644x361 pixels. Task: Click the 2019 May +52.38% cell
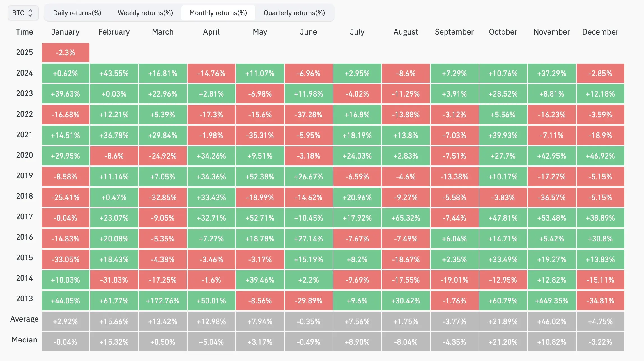pos(260,177)
